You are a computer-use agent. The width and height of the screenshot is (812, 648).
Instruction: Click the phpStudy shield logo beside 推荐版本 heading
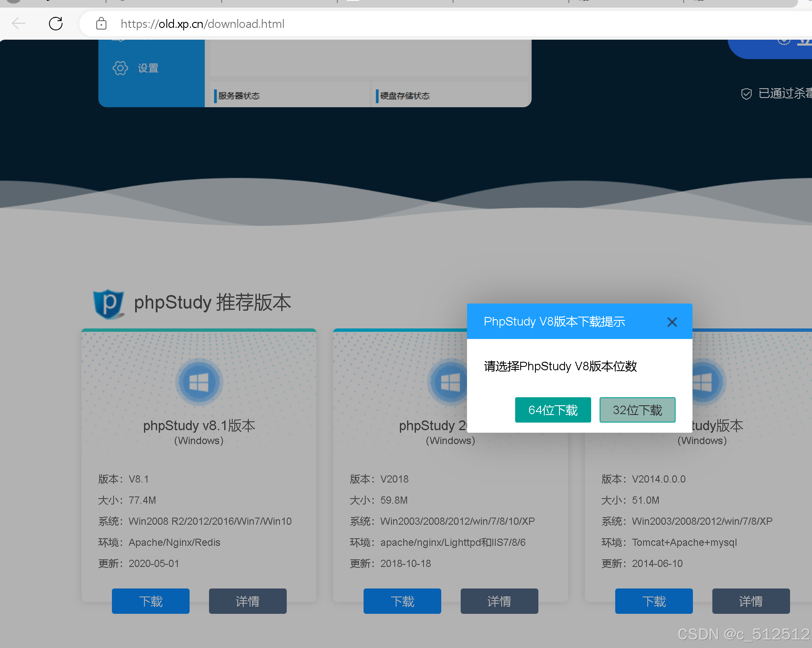(x=109, y=303)
